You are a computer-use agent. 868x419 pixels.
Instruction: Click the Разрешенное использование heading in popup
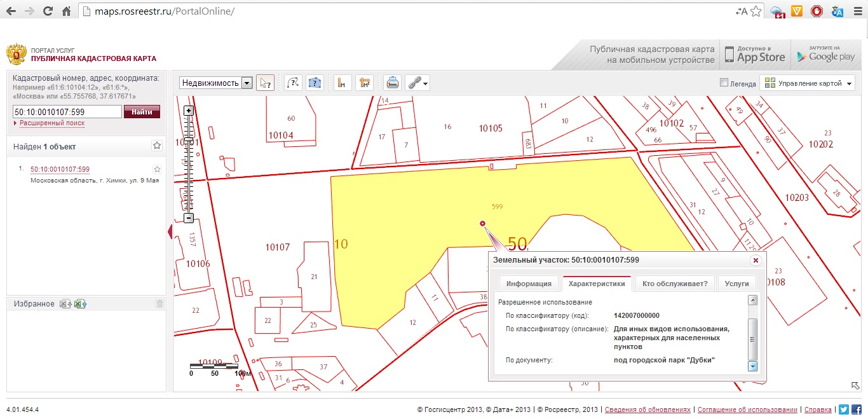(545, 302)
